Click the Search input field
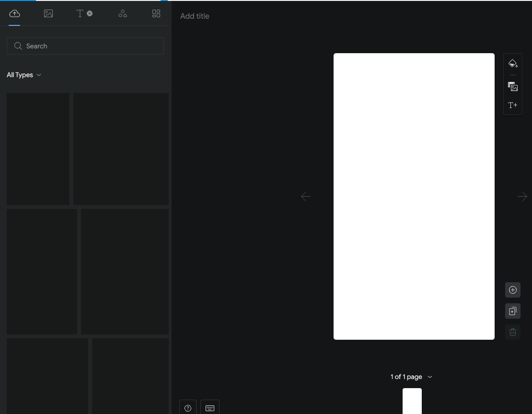The width and height of the screenshot is (532, 414). pos(85,46)
